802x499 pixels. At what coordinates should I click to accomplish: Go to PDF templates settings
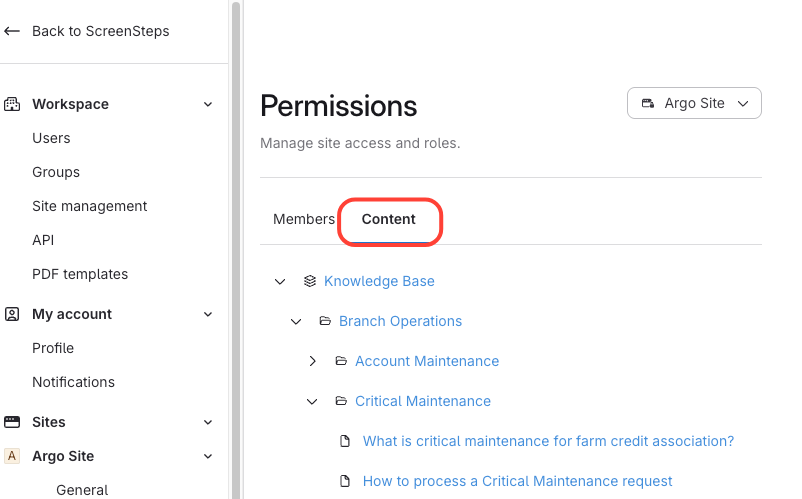[80, 274]
